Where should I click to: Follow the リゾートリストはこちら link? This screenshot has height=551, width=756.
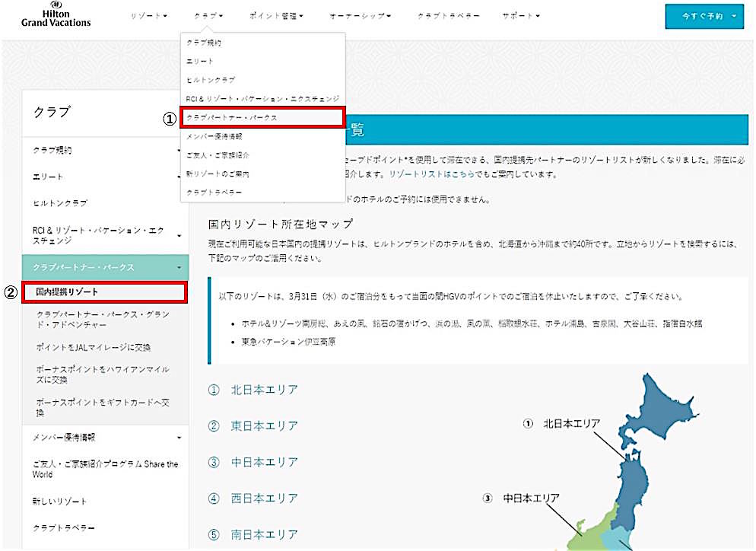[x=431, y=174]
